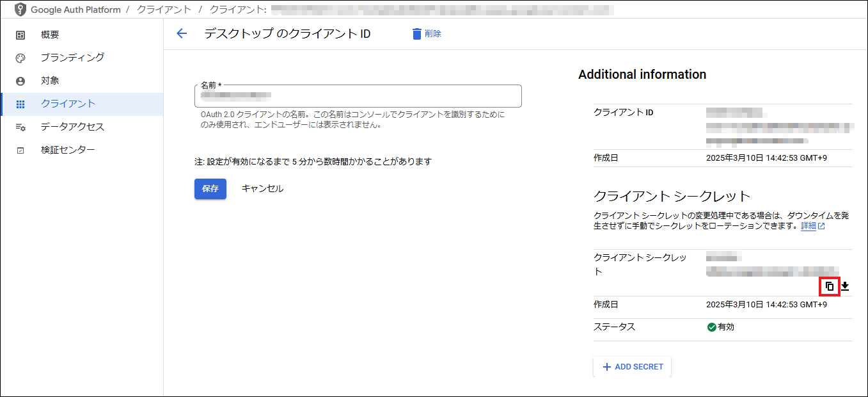Open the データアクセス menu item
The height and width of the screenshot is (397, 868).
click(72, 127)
